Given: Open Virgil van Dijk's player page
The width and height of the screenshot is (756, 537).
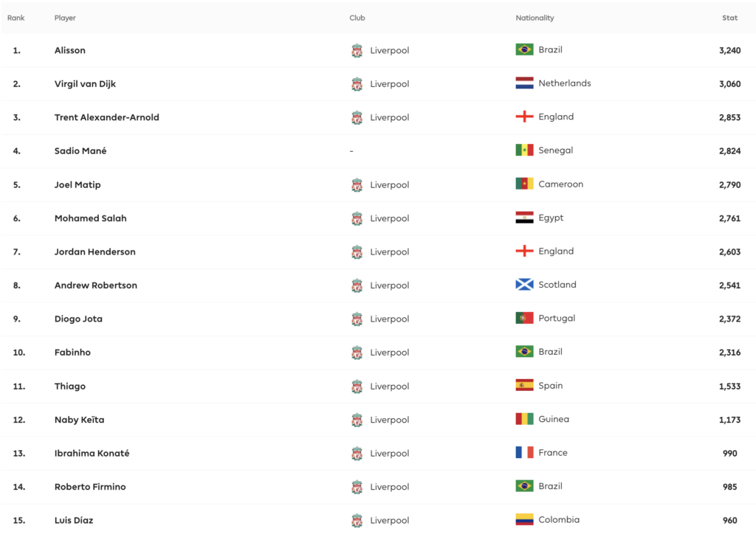Looking at the screenshot, I should coord(85,84).
